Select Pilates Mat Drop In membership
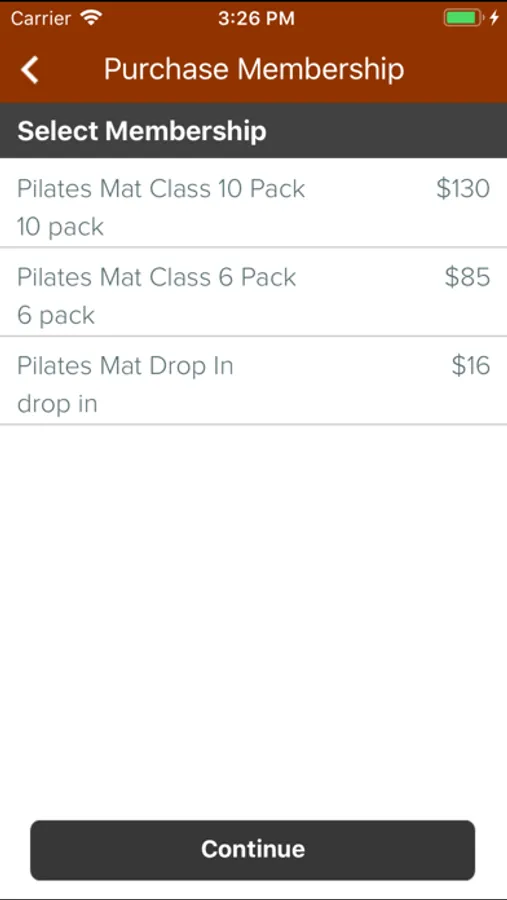This screenshot has width=507, height=900. point(253,381)
